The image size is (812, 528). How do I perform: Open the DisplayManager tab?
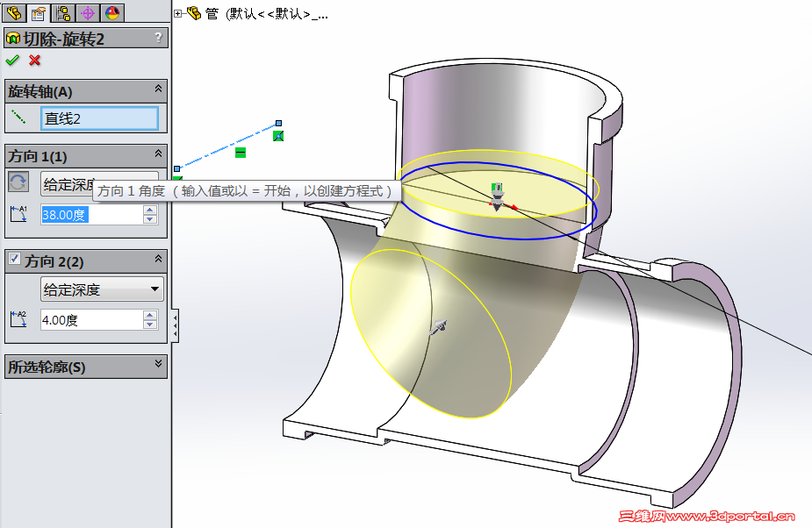112,12
